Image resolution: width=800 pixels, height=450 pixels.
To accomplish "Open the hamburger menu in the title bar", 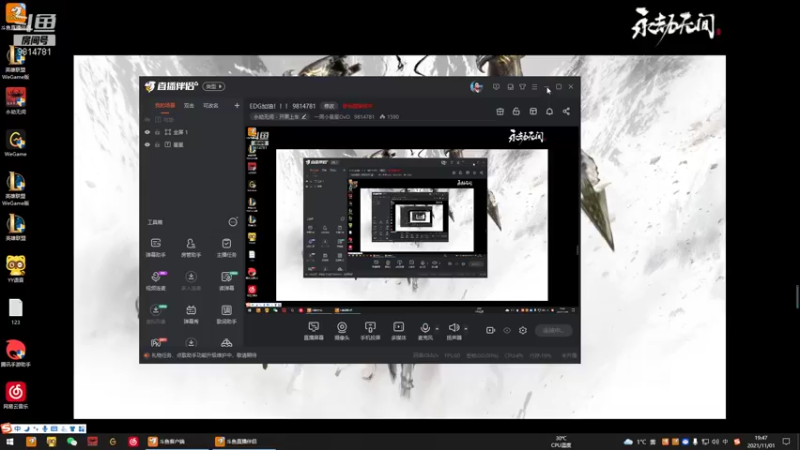I will pos(534,87).
